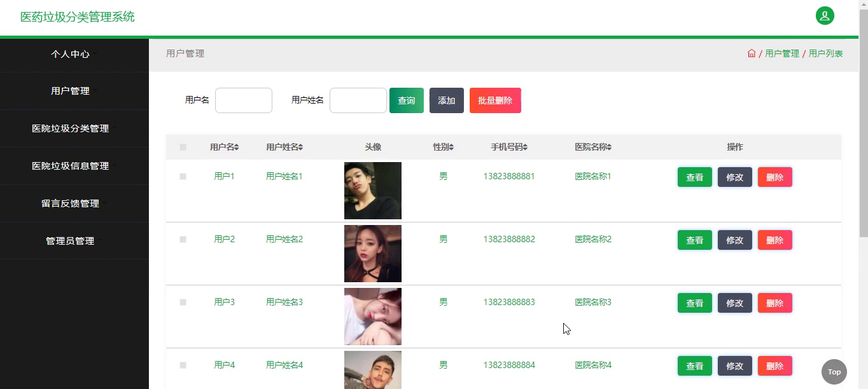Click the 医院名称2 cell
Screen dimensions: 868x389
[593, 239]
